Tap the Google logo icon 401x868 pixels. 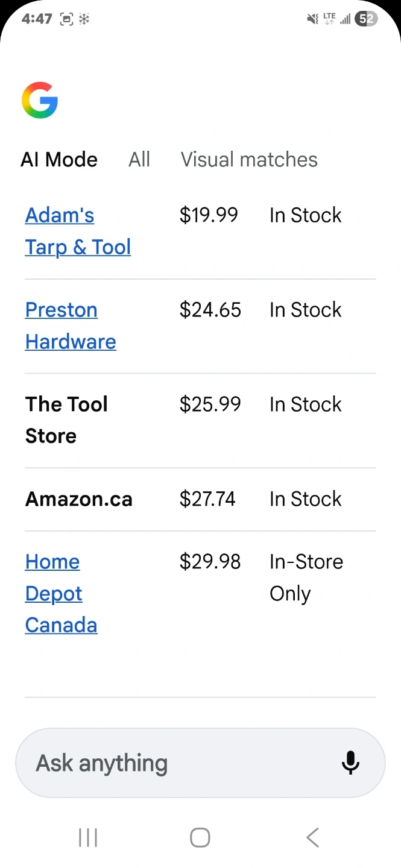(x=40, y=101)
